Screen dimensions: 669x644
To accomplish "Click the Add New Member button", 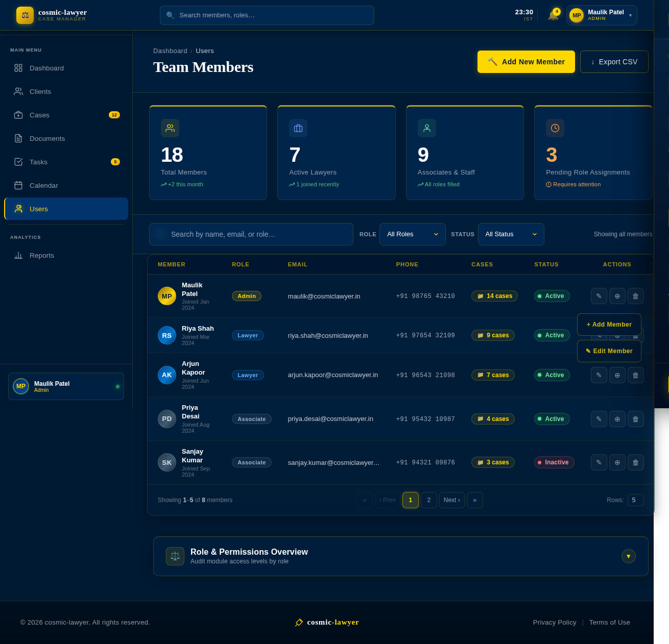I will point(525,62).
